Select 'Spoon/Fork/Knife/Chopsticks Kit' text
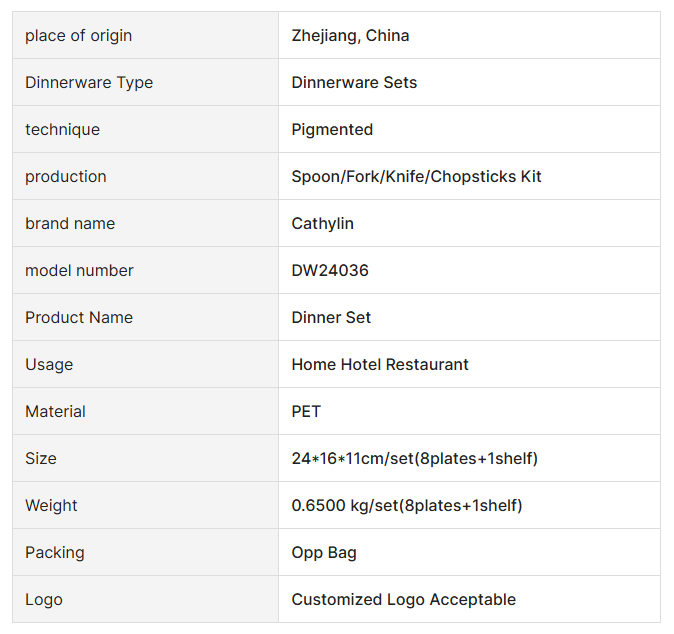Viewport: 674px width, 634px height. tap(416, 177)
